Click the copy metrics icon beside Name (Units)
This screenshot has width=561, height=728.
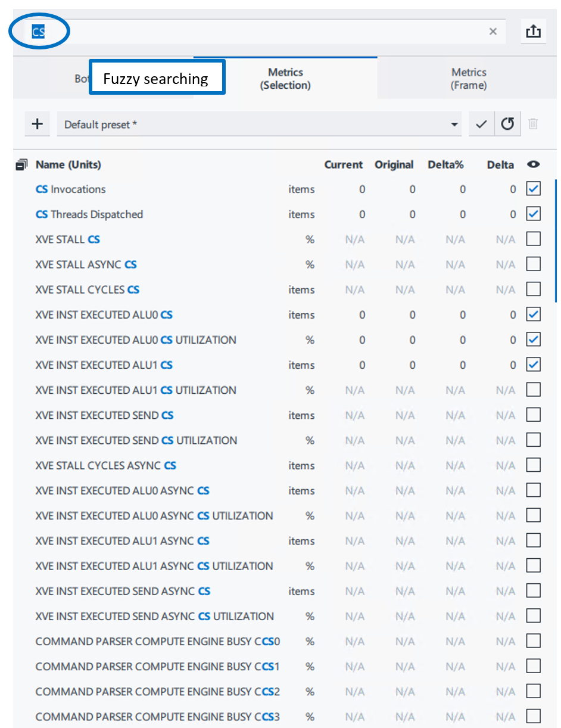21,164
